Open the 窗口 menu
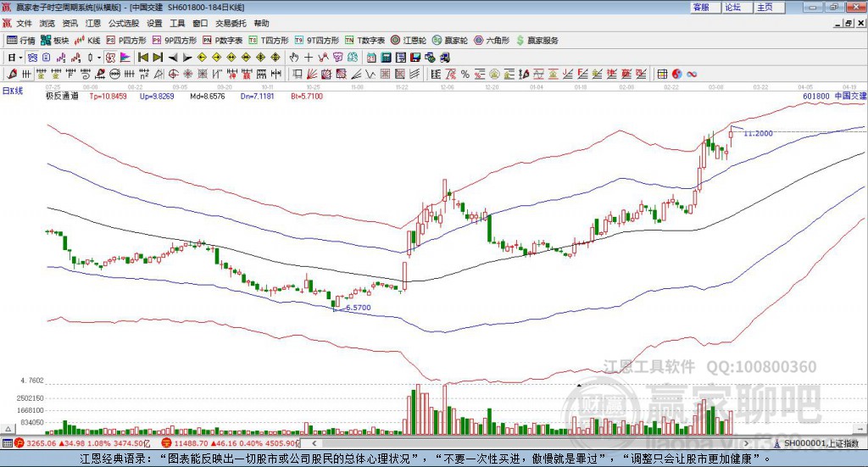Image resolution: width=868 pixels, height=467 pixels. [x=200, y=23]
